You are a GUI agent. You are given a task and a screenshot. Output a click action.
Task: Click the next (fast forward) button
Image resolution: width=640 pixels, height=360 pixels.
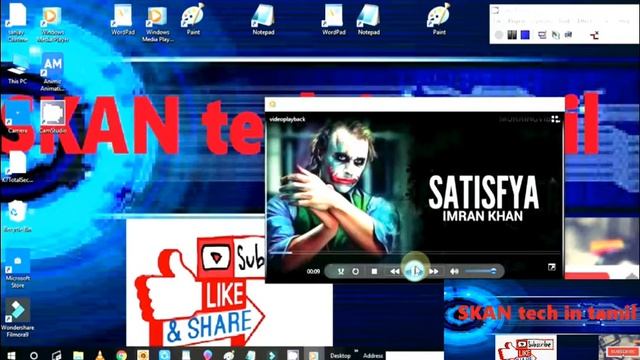pos(434,271)
